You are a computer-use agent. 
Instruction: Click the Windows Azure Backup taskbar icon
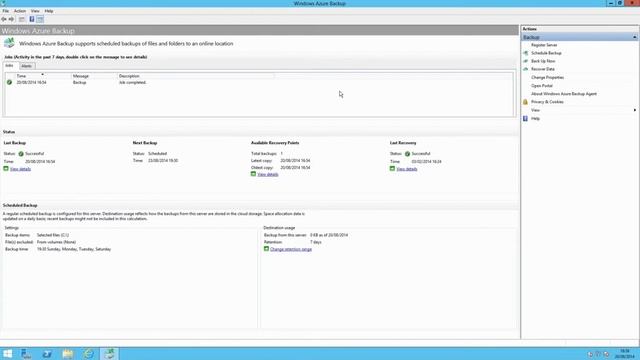(109, 353)
